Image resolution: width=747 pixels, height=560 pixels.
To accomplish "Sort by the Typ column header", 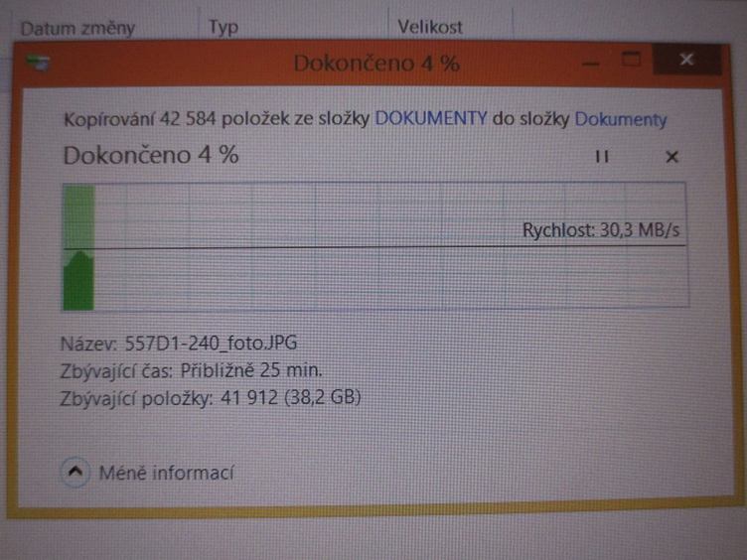I will click(223, 28).
